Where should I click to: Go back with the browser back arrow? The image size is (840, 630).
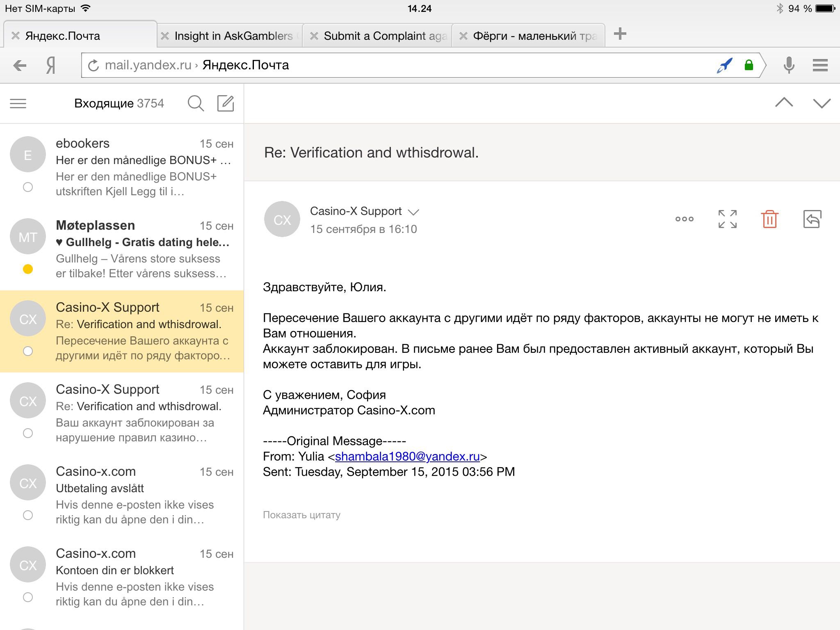20,65
